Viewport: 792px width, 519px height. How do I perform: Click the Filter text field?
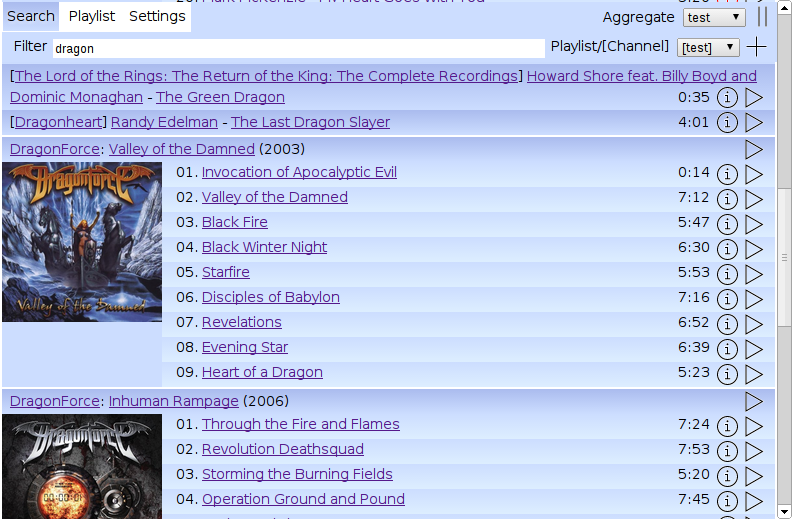[x=299, y=48]
